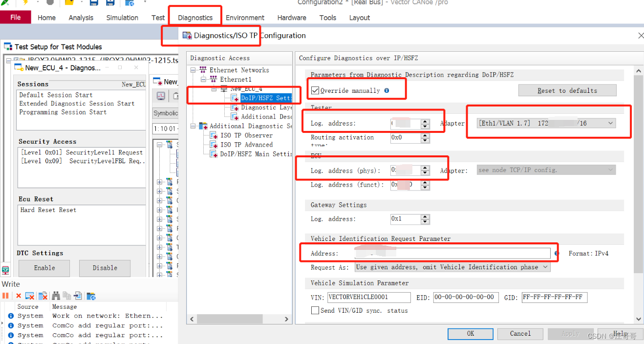This screenshot has height=344, width=644.
Task: Select DoIP/HSFZ Main Settings tree item
Action: tap(256, 154)
